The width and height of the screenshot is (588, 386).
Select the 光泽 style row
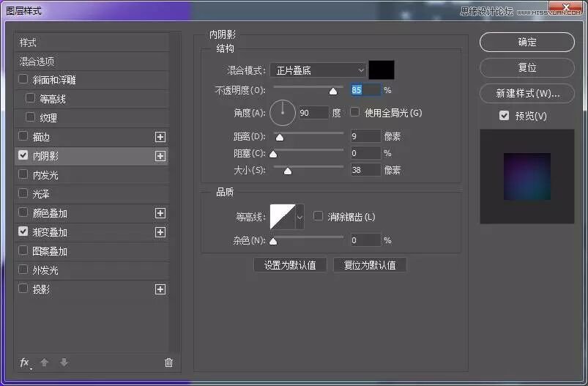click(x=92, y=194)
